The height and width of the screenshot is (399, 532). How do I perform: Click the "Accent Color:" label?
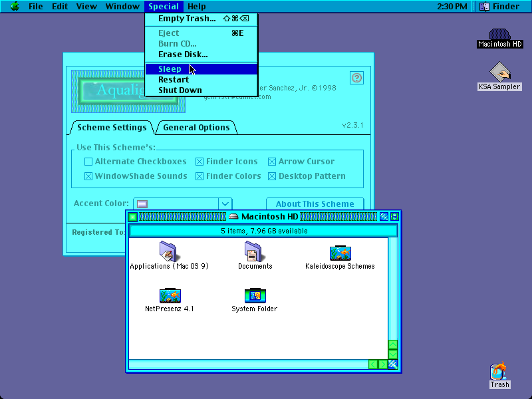[101, 203]
